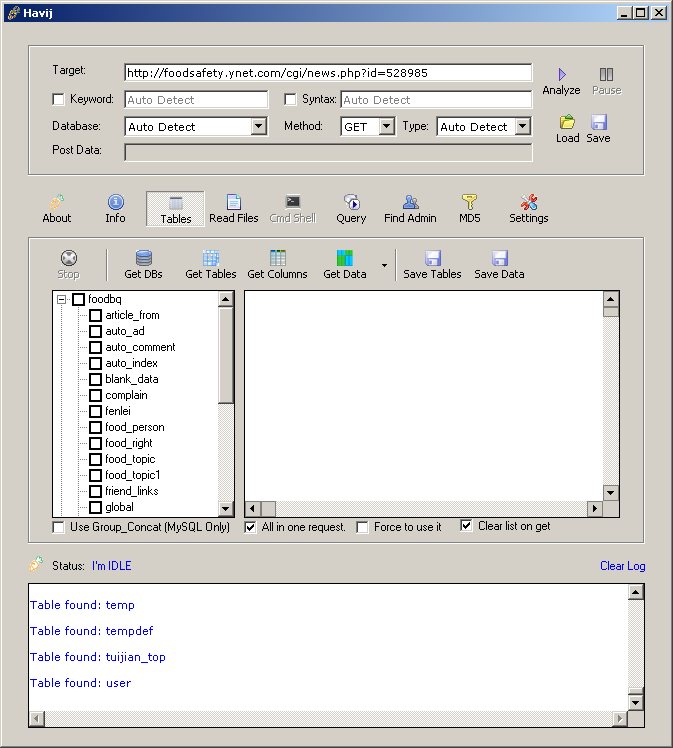
Task: Click right arrow of data pane scrollbar
Action: (595, 509)
